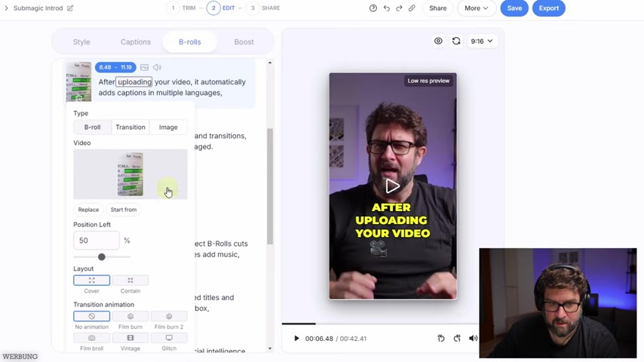Play video from center overlay button

coord(393,186)
